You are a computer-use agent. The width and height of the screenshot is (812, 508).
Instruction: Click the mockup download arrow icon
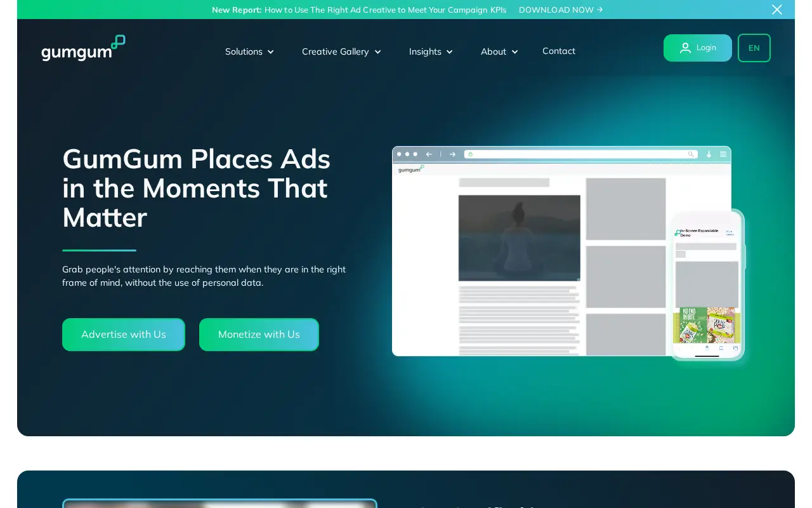point(709,154)
